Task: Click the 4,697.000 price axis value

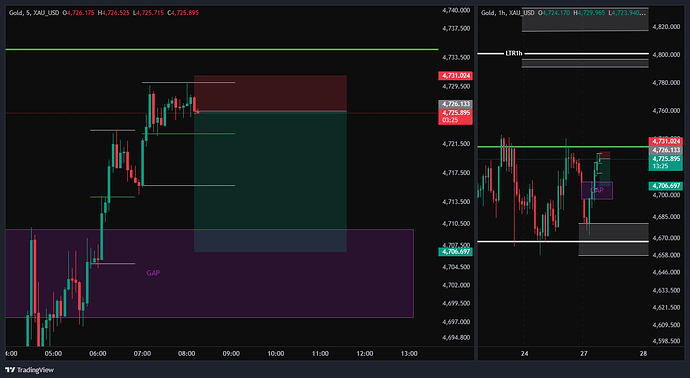Action: (x=456, y=322)
